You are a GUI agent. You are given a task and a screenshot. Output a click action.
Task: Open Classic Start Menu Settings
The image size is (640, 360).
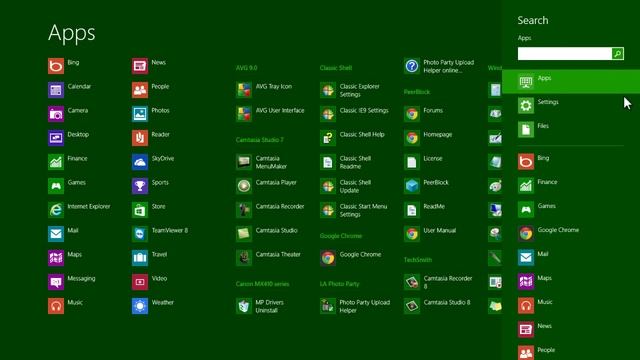[354, 210]
